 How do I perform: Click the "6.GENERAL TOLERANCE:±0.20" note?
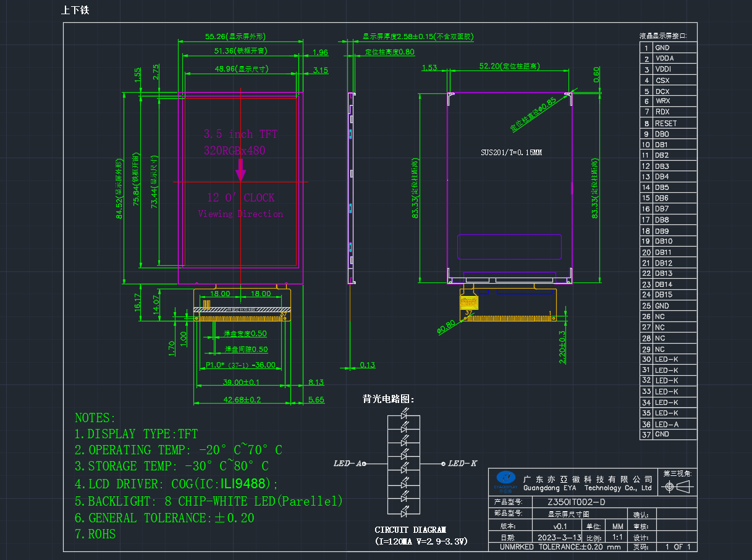tap(164, 518)
